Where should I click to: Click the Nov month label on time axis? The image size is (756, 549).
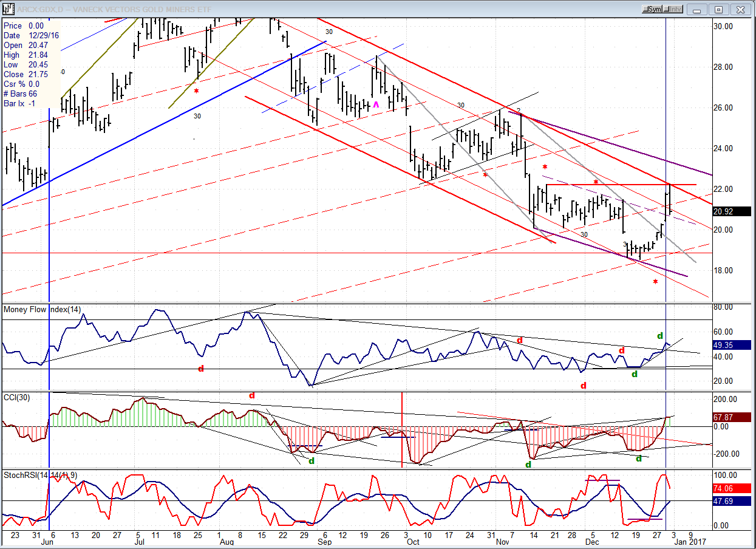pyautogui.click(x=503, y=542)
